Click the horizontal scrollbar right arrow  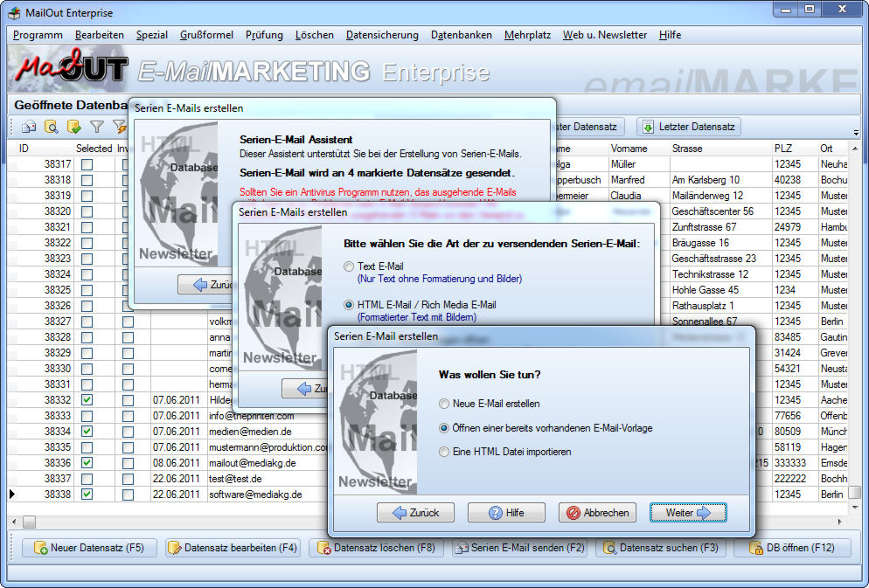pos(840,522)
